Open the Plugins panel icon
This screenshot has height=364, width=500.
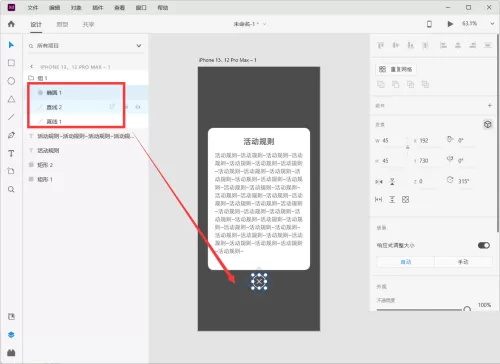tap(11, 352)
